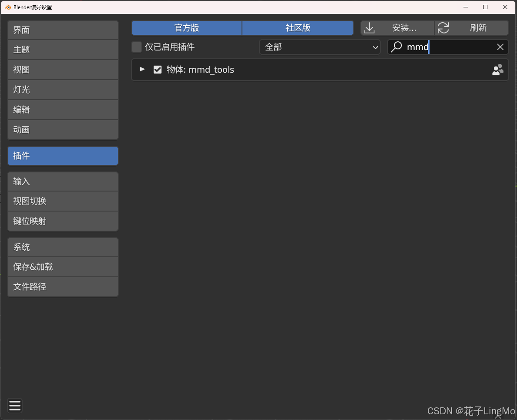
Task: Click the Blender logo in title bar
Action: [7, 7]
